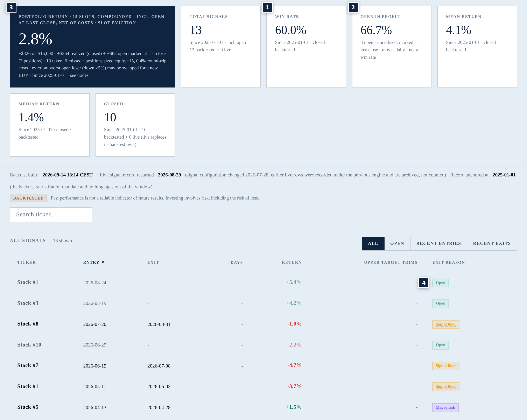Sort table by DAYS column
Viewport: 527px width, 420px height.
(x=236, y=262)
